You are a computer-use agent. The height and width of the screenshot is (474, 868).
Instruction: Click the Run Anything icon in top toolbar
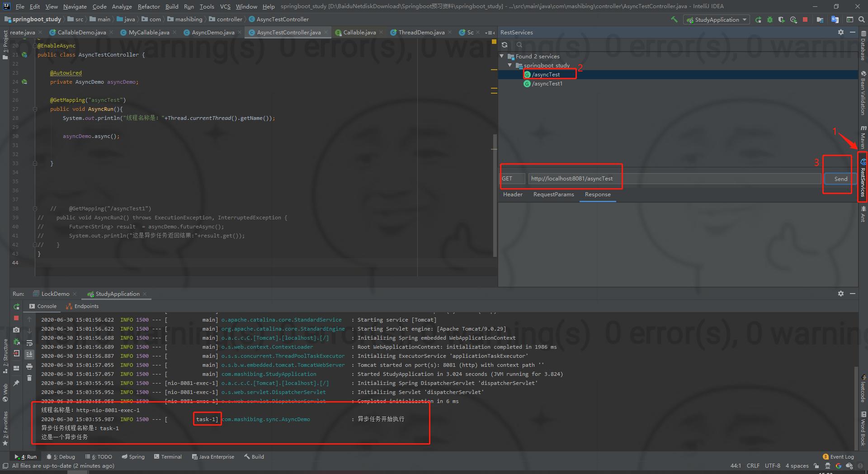pos(850,19)
